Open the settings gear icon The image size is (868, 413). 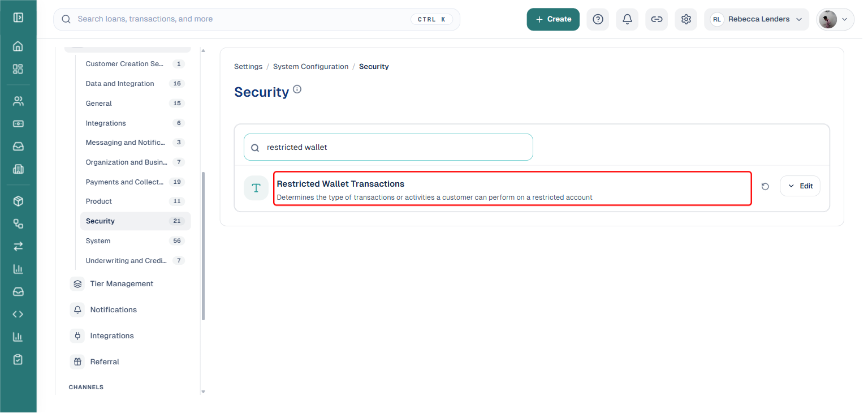(x=686, y=19)
